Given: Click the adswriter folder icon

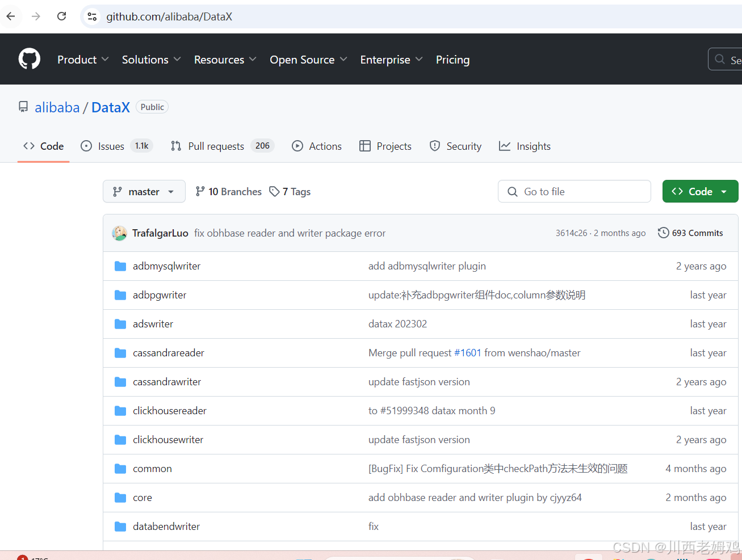Looking at the screenshot, I should pyautogui.click(x=120, y=324).
